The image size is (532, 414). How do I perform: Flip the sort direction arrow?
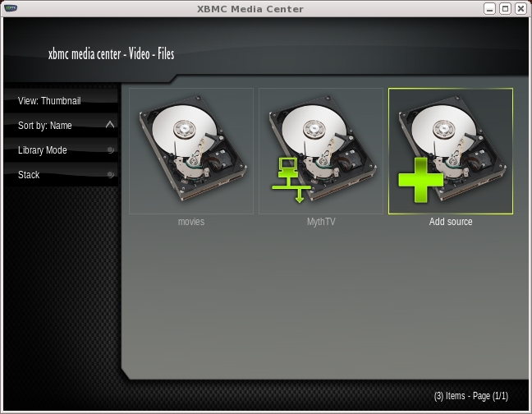110,125
